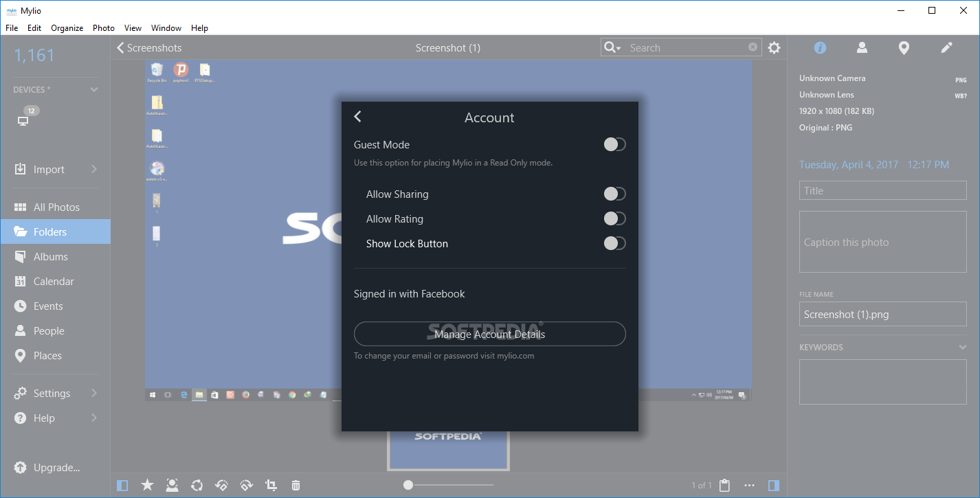Click the face tagging icon
980x498 pixels.
coord(172,486)
